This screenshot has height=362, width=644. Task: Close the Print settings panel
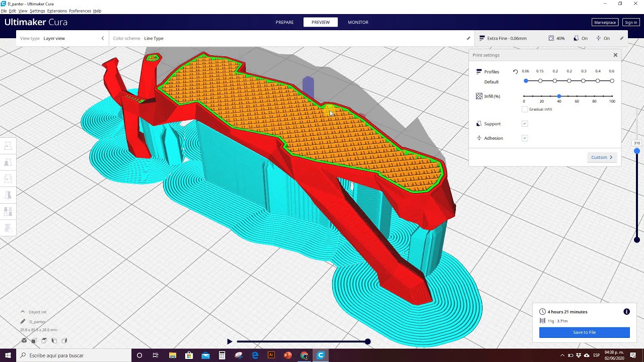[615, 55]
